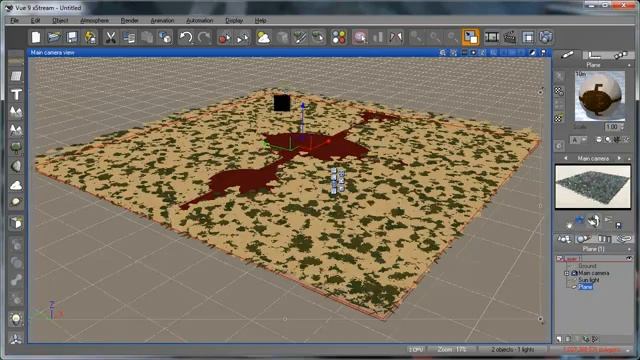Click the import object cube icon

tap(16, 223)
